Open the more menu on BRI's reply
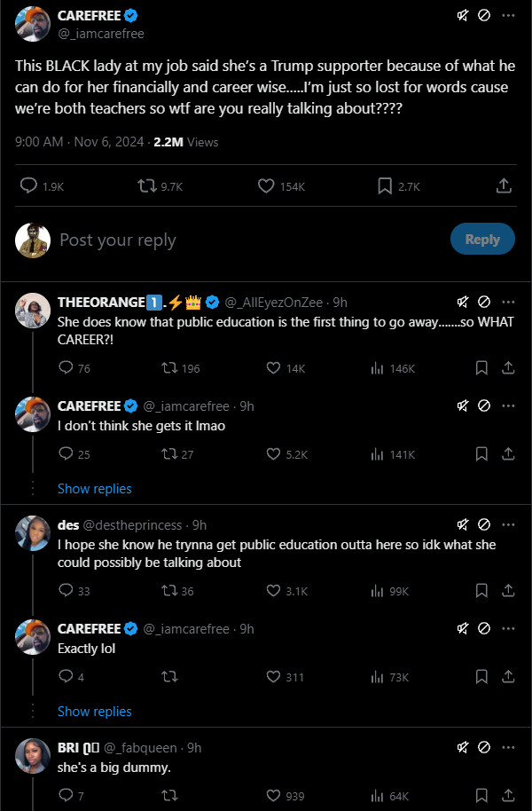The width and height of the screenshot is (532, 811). (x=508, y=747)
